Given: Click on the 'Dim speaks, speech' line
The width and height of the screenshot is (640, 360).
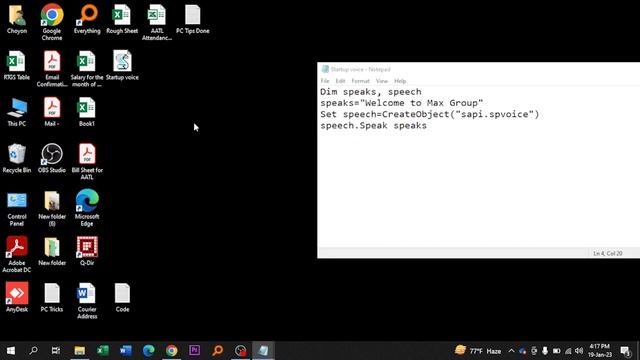Looking at the screenshot, I should (371, 92).
